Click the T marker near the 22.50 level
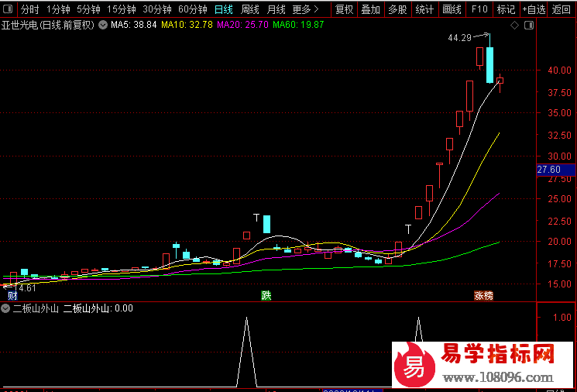 408,229
